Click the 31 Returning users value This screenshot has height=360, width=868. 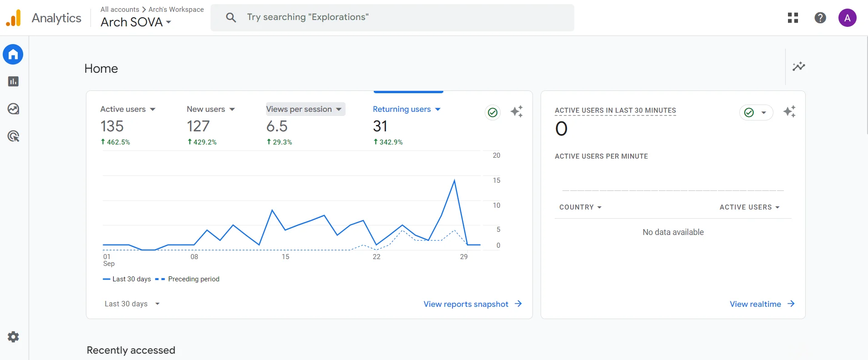pyautogui.click(x=380, y=126)
